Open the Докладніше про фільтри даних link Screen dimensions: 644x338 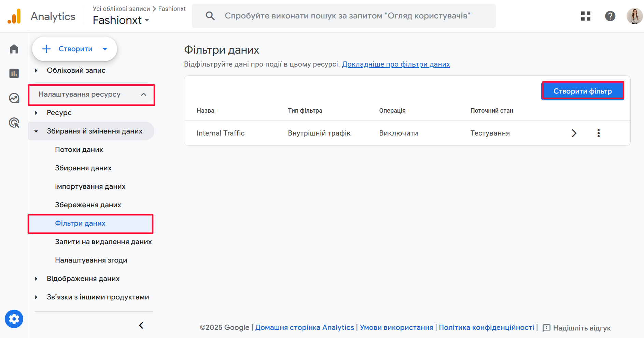pyautogui.click(x=396, y=64)
